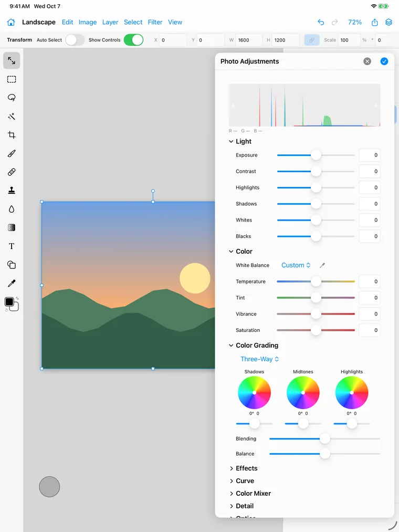Click the Blending slider handle
The height and width of the screenshot is (532, 399).
pyautogui.click(x=324, y=439)
